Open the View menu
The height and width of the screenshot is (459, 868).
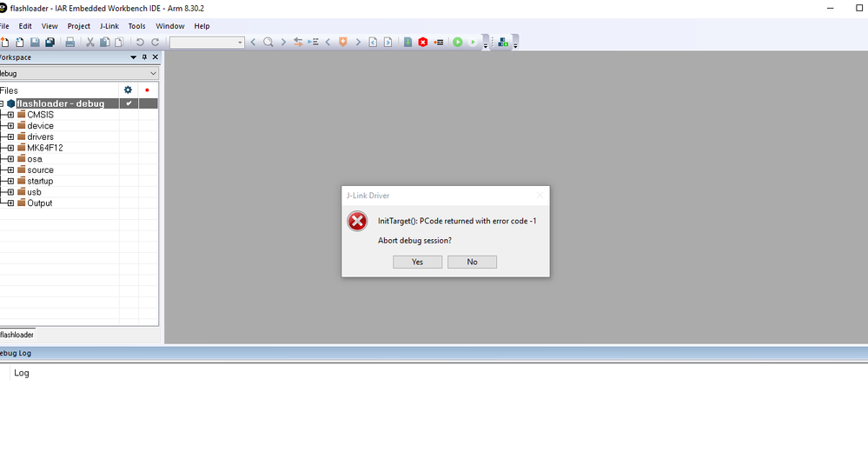tap(50, 26)
